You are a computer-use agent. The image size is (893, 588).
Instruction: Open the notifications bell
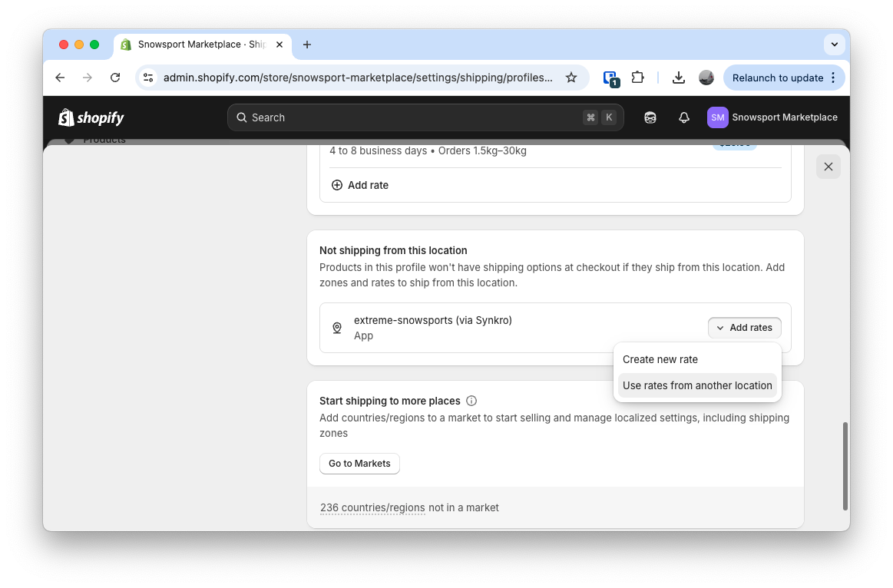point(683,117)
